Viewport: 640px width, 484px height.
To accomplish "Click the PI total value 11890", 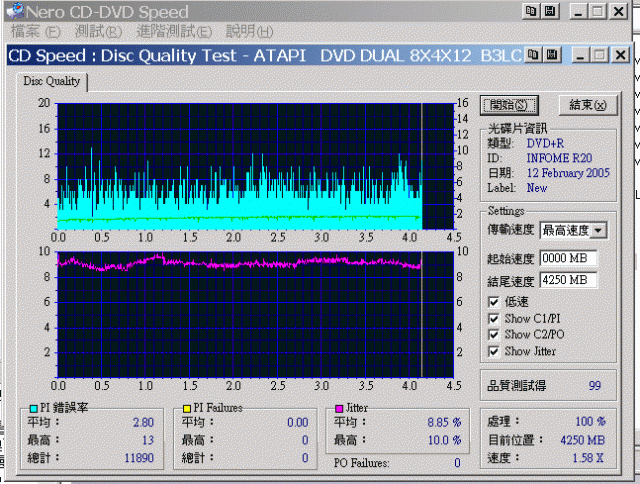I will point(139,458).
